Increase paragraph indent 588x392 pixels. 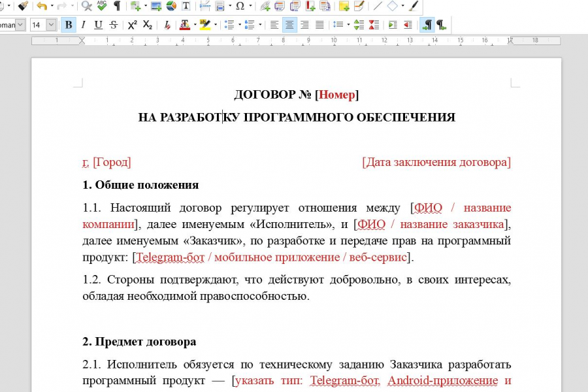coord(393,25)
